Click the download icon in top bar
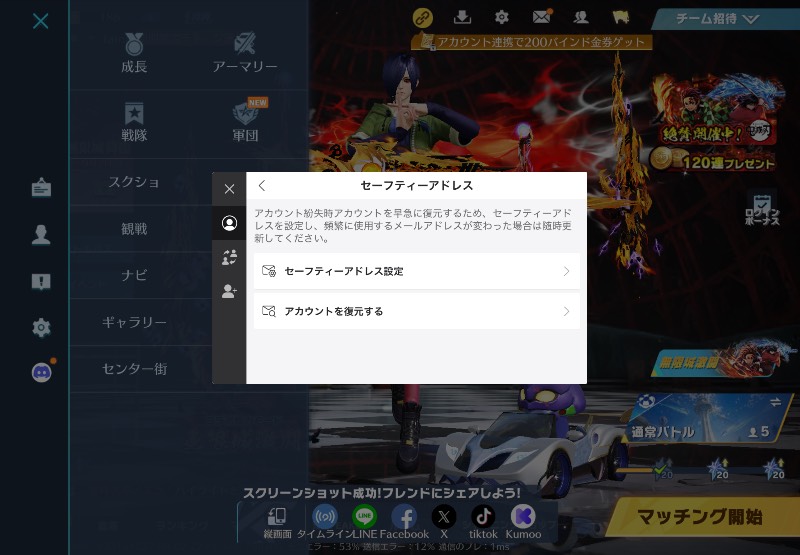The height and width of the screenshot is (555, 800). click(x=462, y=17)
